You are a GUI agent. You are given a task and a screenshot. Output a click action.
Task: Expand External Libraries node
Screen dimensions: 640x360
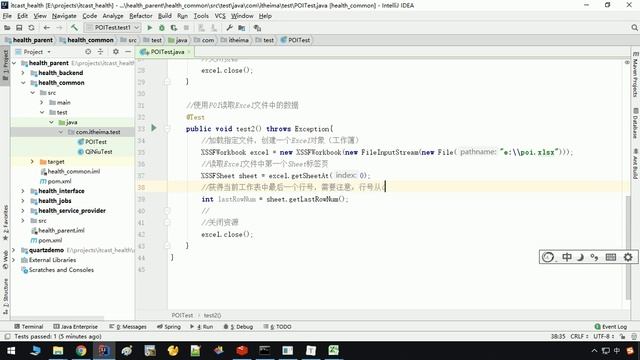pos(14,260)
